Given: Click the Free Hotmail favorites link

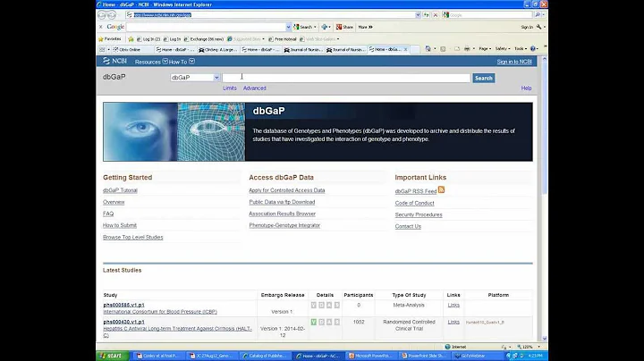Looking at the screenshot, I should (282, 39).
